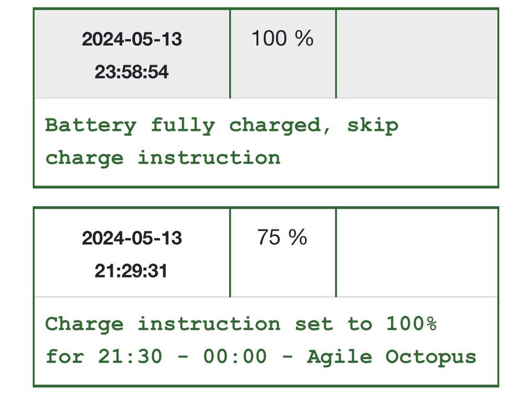Click the "00:00" end time text
The image size is (532, 397).
coord(235,357)
